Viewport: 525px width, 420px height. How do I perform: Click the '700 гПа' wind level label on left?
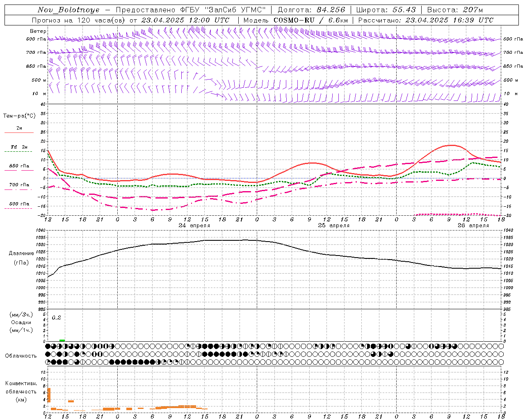click(x=36, y=52)
